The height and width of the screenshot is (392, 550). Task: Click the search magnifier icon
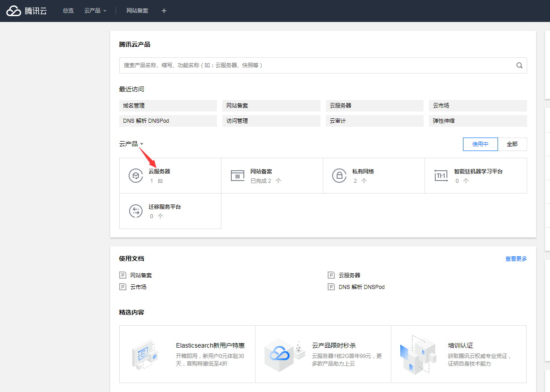pos(520,65)
